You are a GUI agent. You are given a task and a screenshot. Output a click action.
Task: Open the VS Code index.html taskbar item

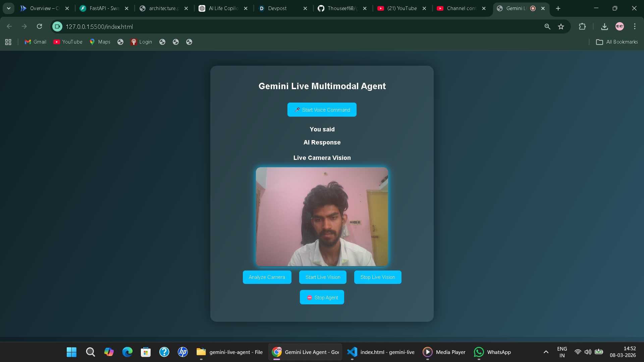[381, 352]
